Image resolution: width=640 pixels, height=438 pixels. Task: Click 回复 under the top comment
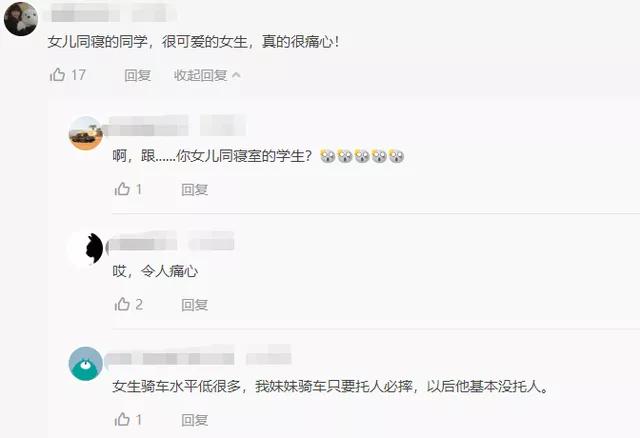pos(138,75)
